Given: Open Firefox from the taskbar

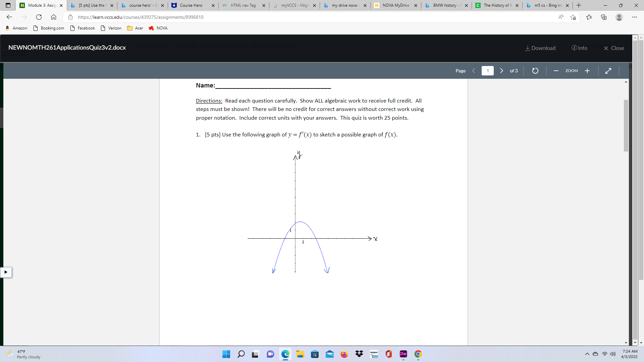Looking at the screenshot, I should 344,354.
